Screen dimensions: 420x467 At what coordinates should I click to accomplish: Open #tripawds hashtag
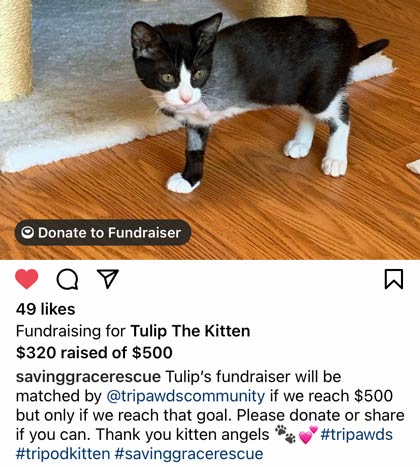click(x=356, y=435)
